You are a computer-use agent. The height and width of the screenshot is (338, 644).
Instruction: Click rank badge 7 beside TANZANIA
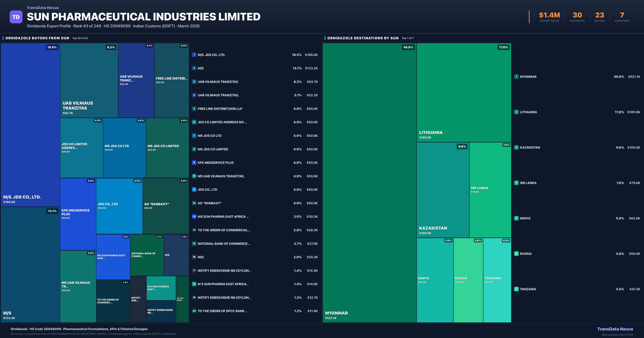pos(516,289)
